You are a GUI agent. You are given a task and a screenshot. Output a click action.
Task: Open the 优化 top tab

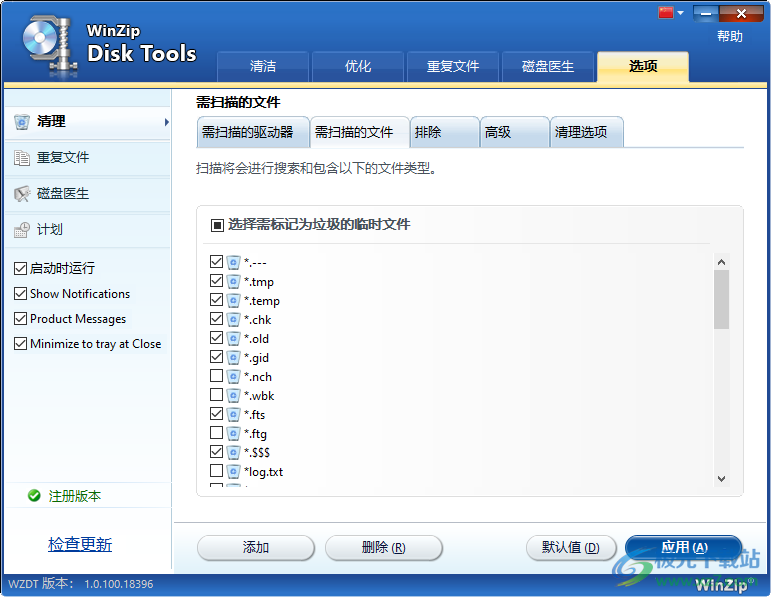pos(357,66)
